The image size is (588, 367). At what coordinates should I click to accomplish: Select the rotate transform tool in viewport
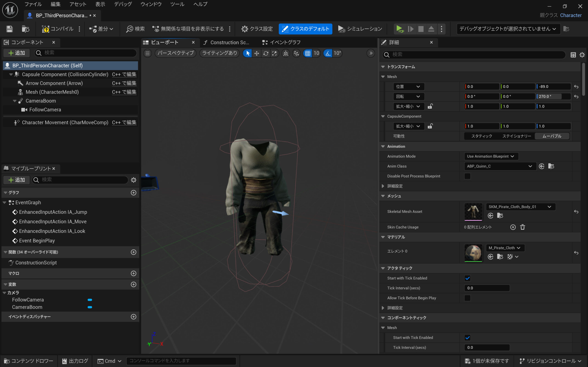point(266,53)
